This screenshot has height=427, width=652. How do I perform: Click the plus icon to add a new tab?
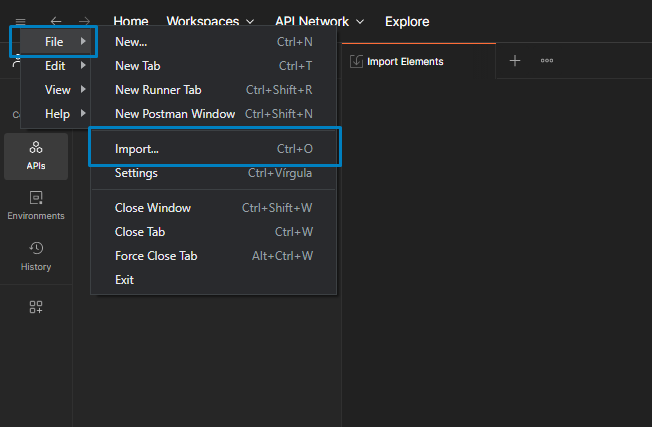point(515,61)
